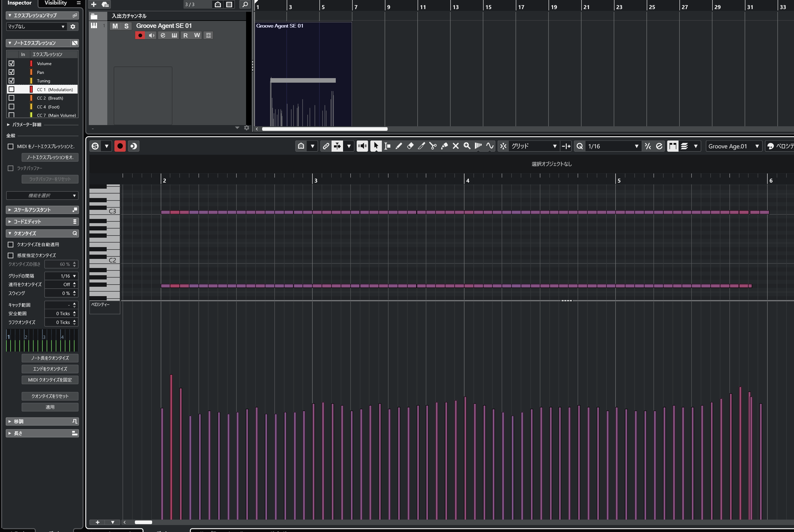794x532 pixels.
Task: Open the track list settings gear
Action: click(x=247, y=128)
